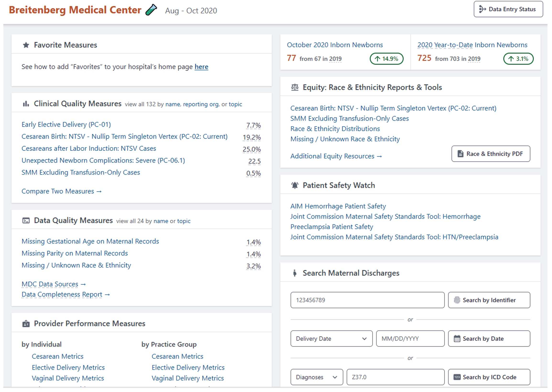Click the identifier search field showing 123456789
This screenshot has width=552, height=392.
coord(368,300)
